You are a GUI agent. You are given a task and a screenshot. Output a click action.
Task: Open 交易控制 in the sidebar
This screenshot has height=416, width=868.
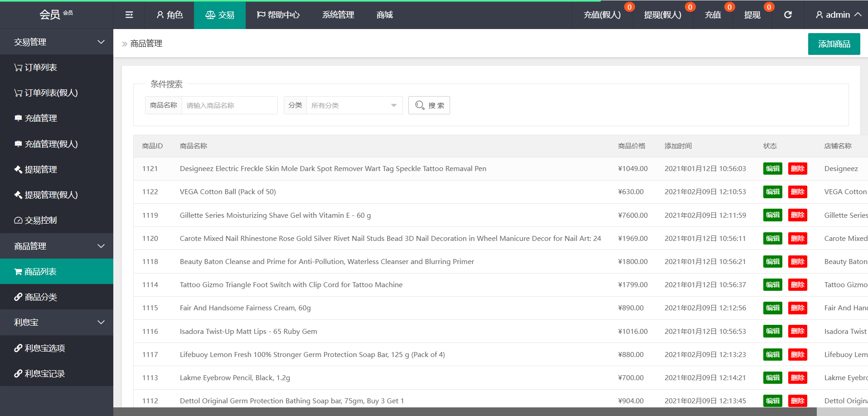point(41,220)
